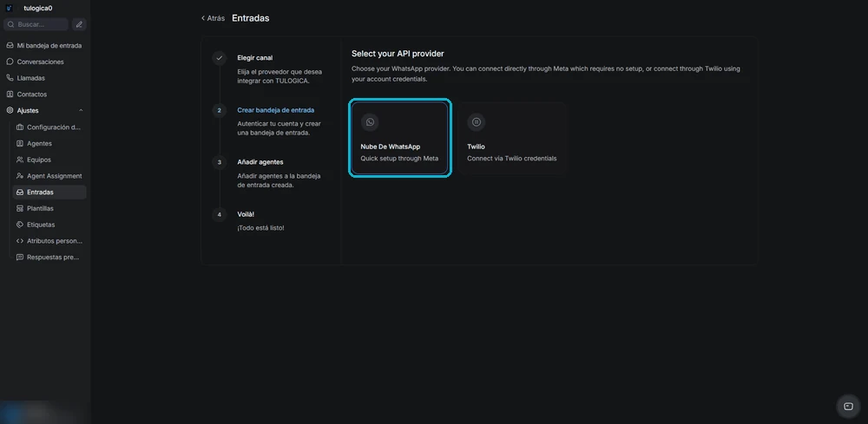Click the Ajustes gear icon

pos(10,111)
